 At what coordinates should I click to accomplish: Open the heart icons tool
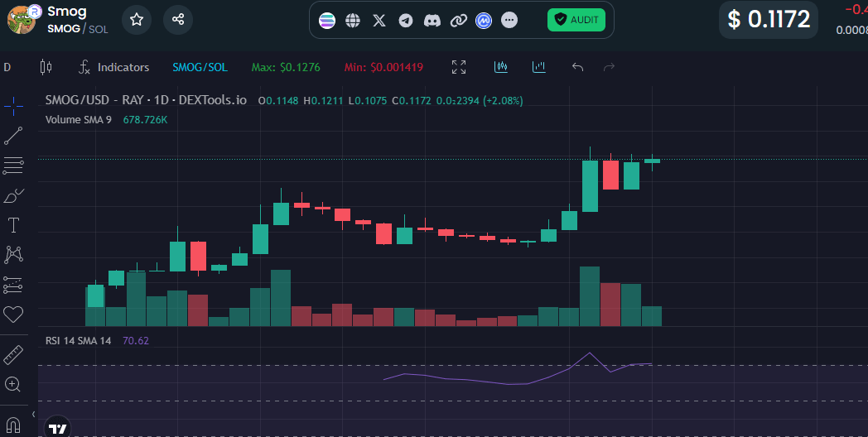pos(13,315)
